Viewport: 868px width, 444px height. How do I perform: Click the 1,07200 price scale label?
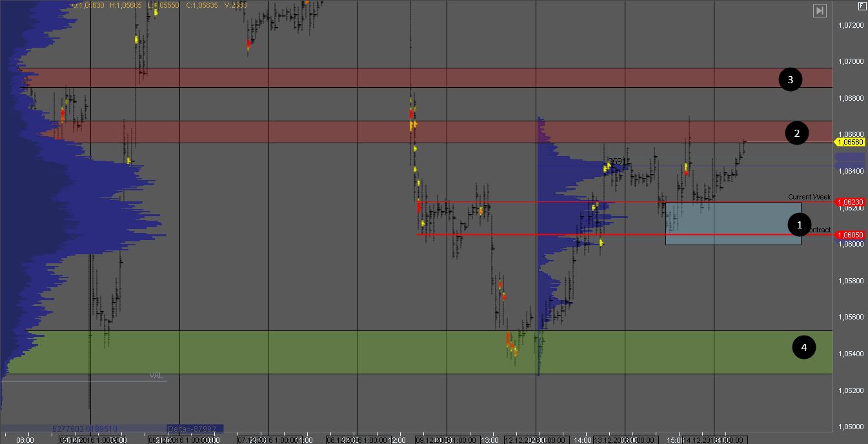click(850, 25)
